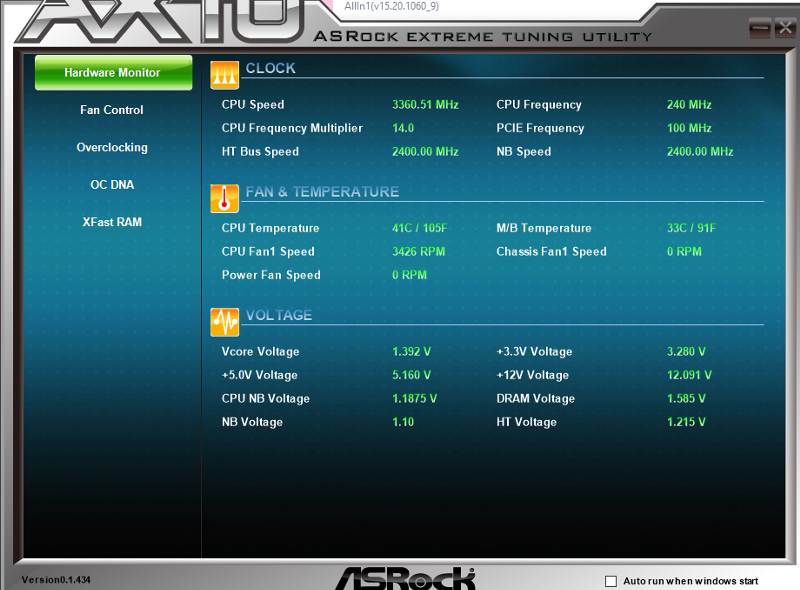
Task: Open the Hardware Monitor tab
Action: click(113, 72)
